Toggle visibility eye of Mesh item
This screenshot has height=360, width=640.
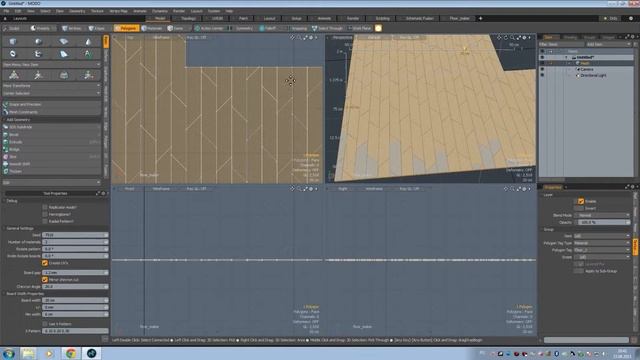coord(542,63)
